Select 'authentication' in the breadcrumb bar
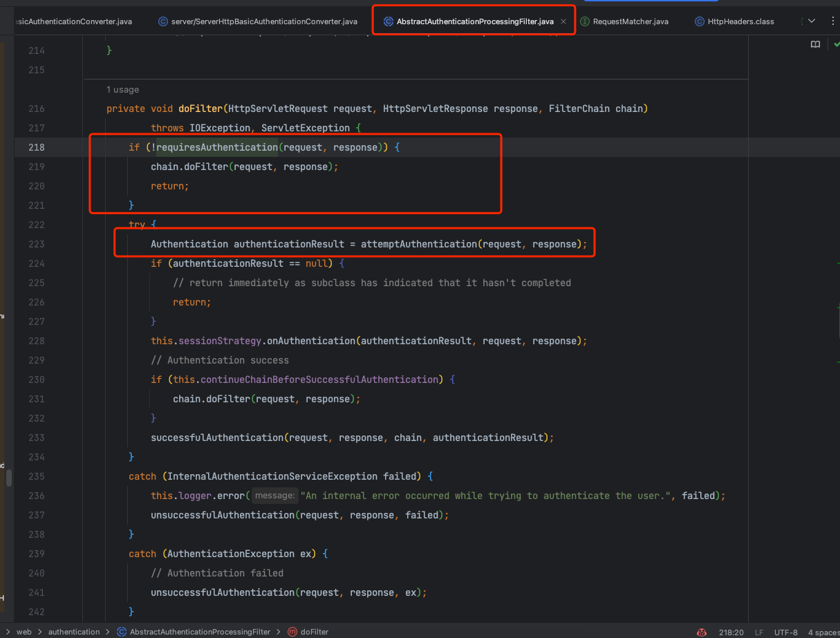 click(x=74, y=632)
